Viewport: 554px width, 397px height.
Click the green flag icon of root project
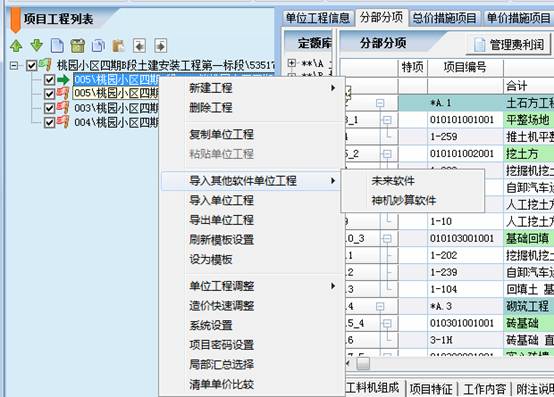coord(46,65)
